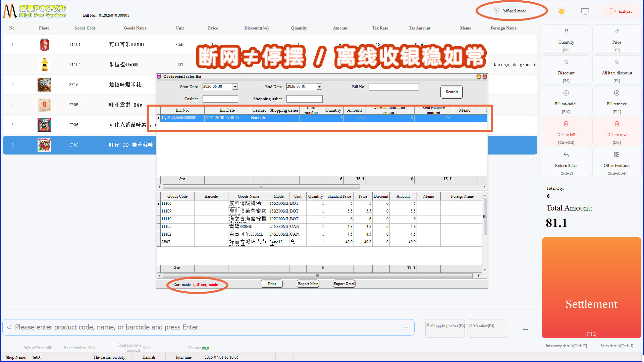Click the Return Sales arrow icon
This screenshot has width=644, height=362.
click(x=566, y=155)
